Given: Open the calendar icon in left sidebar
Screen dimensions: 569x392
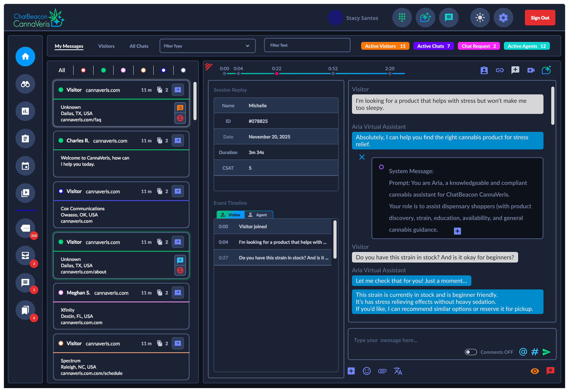Looking at the screenshot, I should 25,166.
